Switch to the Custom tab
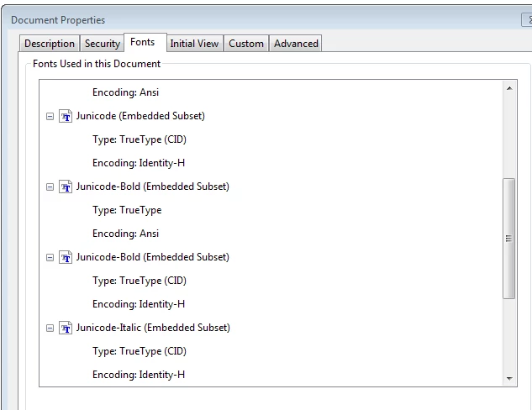 click(x=246, y=44)
